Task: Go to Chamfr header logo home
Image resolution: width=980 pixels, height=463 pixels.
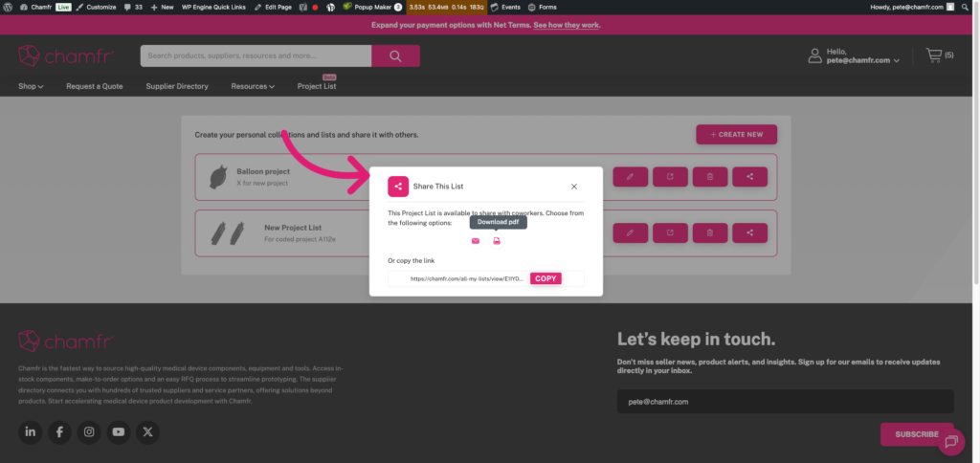Action: [x=66, y=55]
